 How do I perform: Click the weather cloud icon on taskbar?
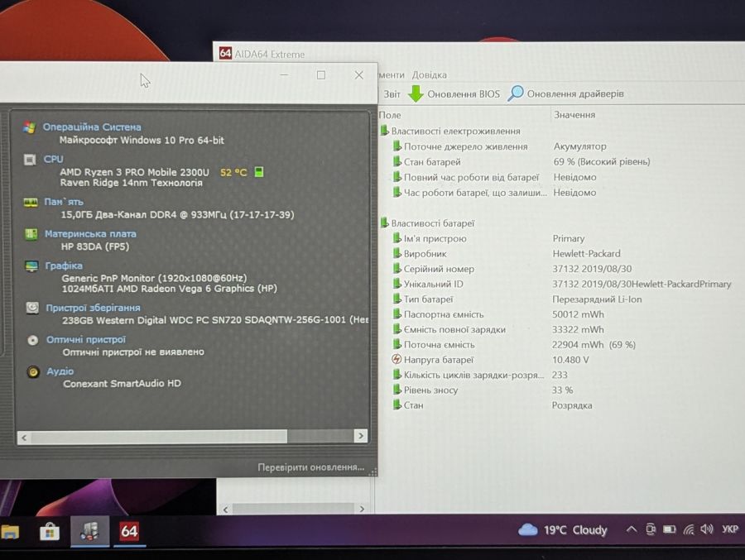tap(527, 529)
